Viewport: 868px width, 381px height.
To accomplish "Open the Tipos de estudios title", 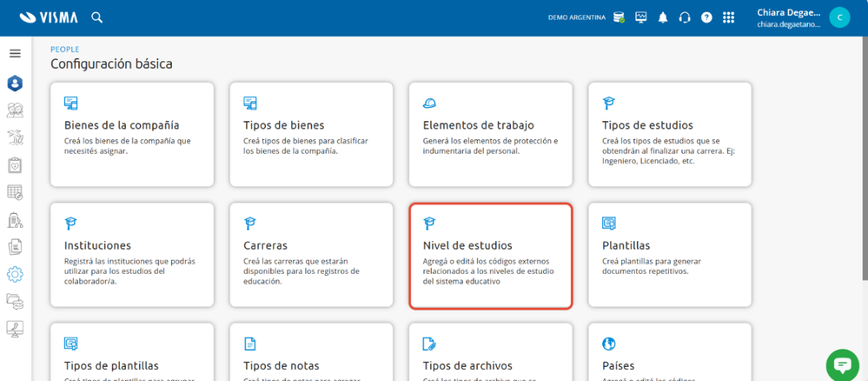I will 647,125.
